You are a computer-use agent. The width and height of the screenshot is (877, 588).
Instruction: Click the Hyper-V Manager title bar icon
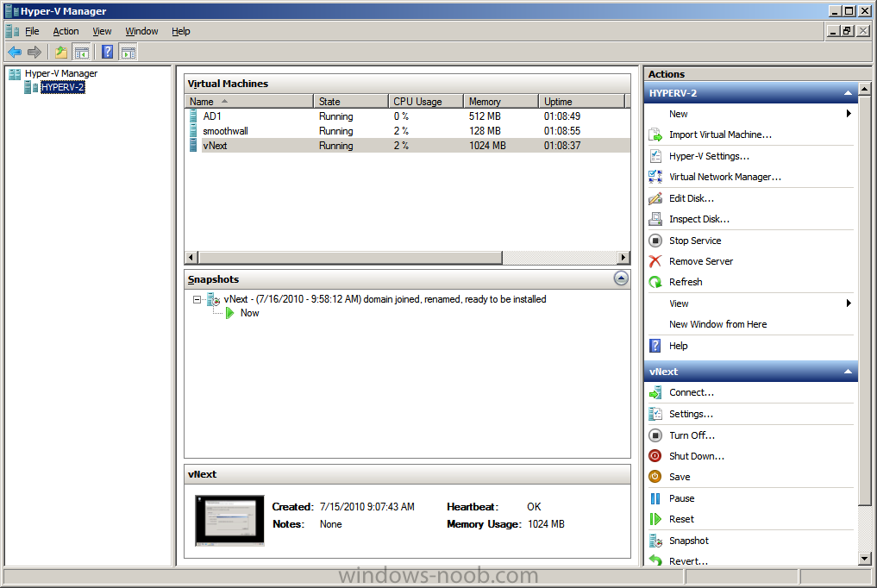12,11
